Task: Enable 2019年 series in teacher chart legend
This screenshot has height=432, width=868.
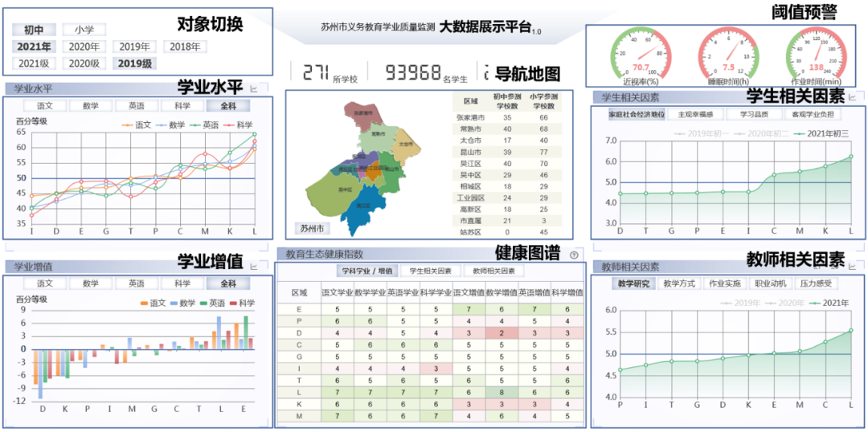Action: 740,303
